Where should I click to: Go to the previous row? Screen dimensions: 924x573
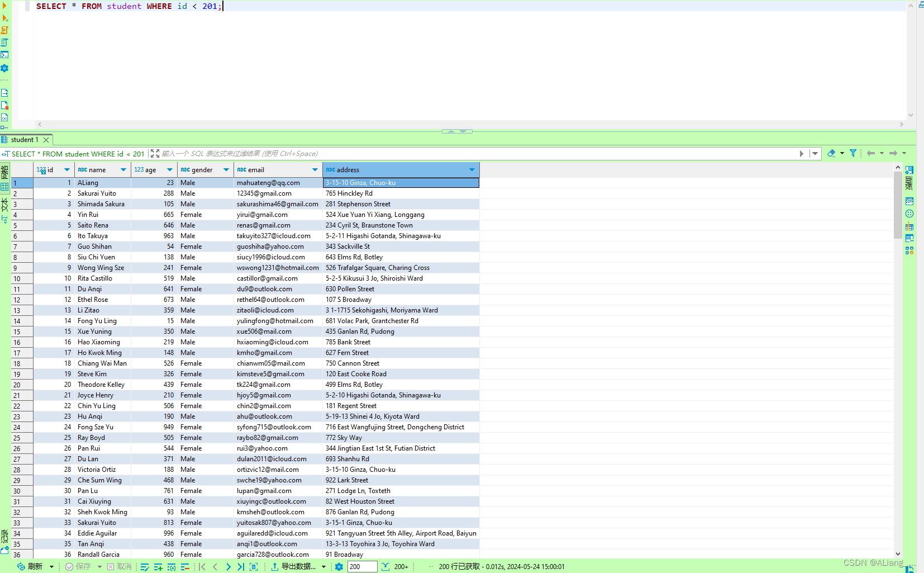click(215, 567)
